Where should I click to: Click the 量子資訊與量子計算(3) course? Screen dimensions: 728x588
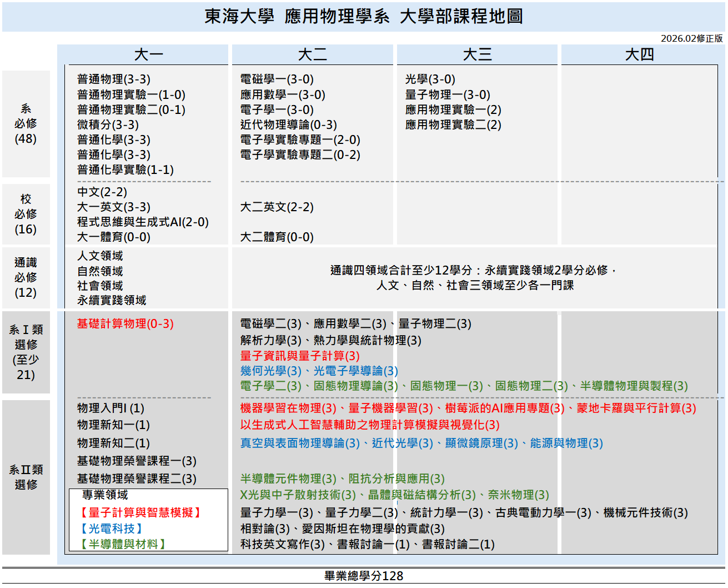point(300,356)
